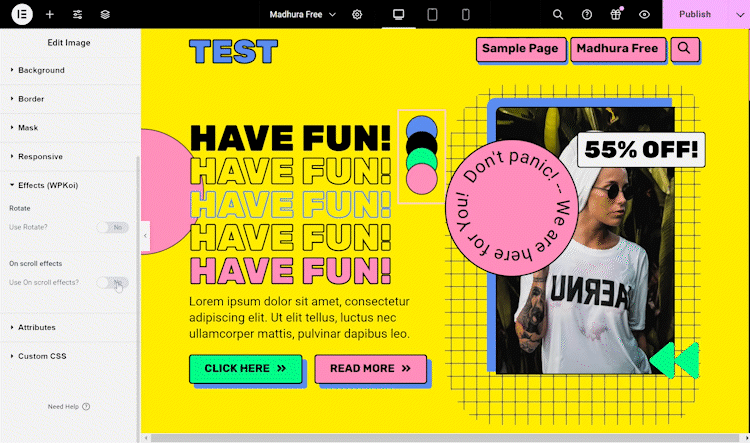Image resolution: width=750 pixels, height=443 pixels.
Task: Click the Need Help question icon
Action: 86,407
